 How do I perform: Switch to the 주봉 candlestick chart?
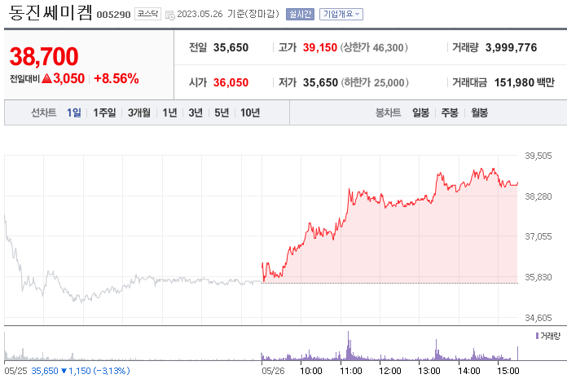[x=450, y=112]
